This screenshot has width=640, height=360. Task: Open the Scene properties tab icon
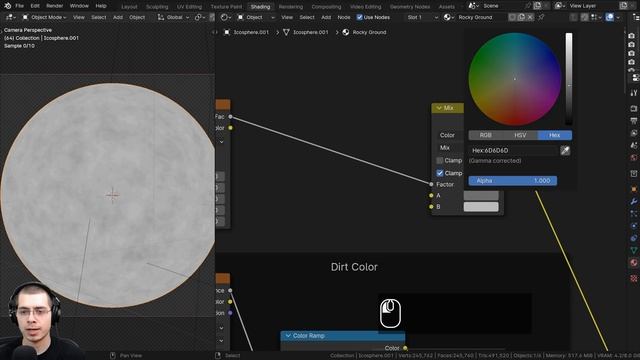tap(634, 145)
